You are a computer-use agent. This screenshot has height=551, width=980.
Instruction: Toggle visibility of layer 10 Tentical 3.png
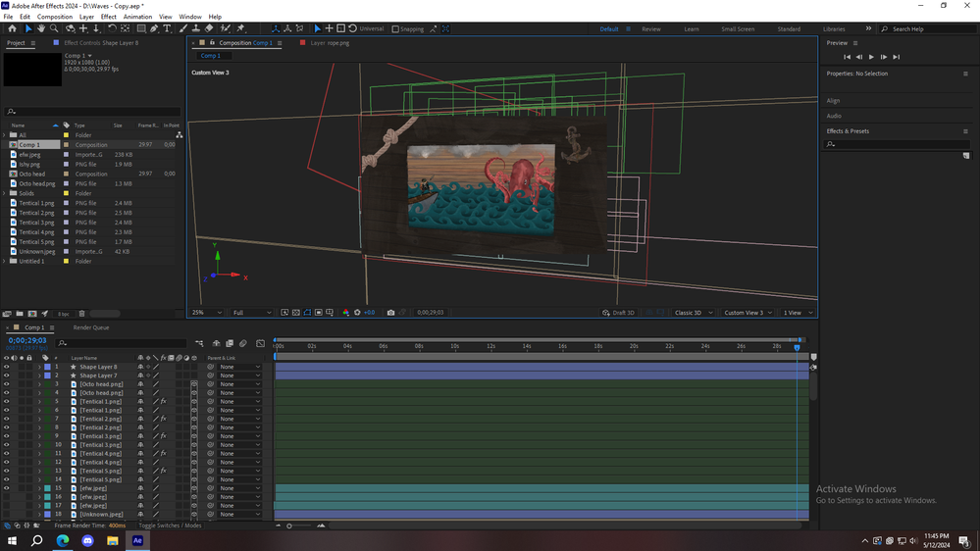point(6,445)
